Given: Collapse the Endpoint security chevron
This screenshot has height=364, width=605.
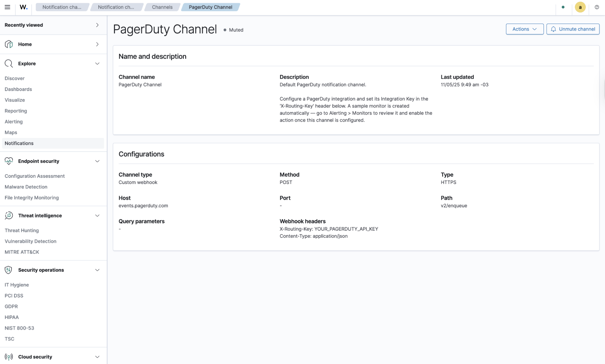Looking at the screenshot, I should (x=97, y=161).
